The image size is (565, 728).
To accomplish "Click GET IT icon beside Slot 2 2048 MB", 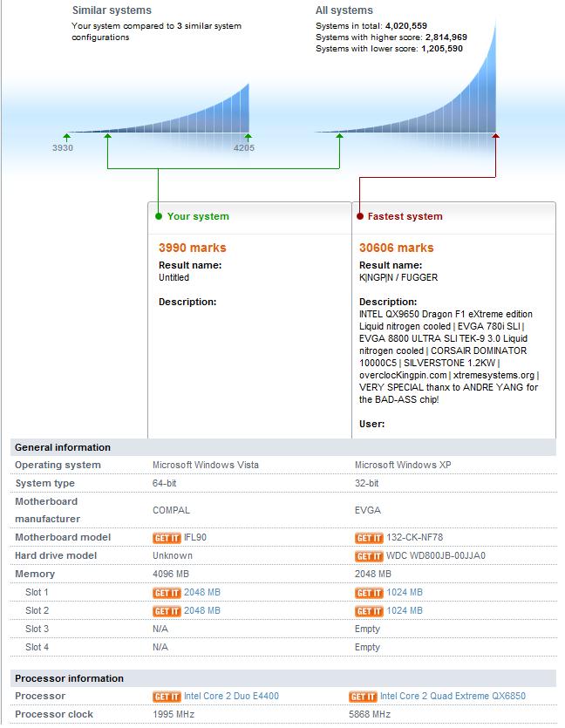I will tap(167, 611).
